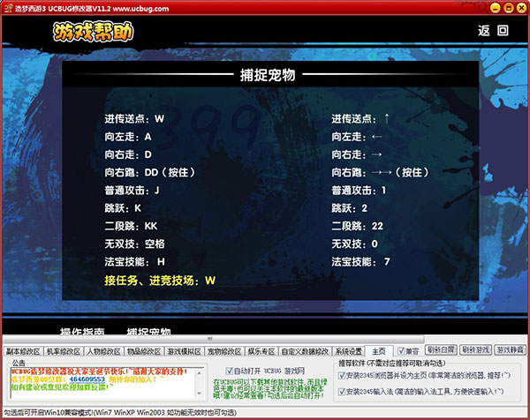The width and height of the screenshot is (530, 420).
Task: Click the app icon in title bar
Action: click(x=7, y=7)
